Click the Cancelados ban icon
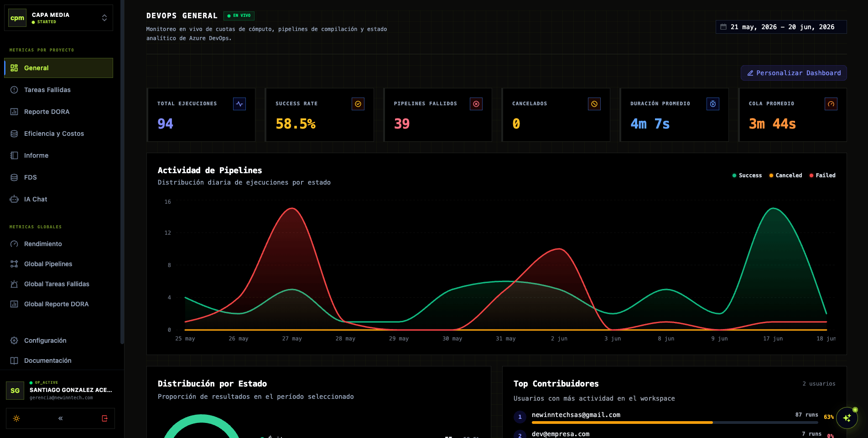The height and width of the screenshot is (438, 868). tap(594, 104)
